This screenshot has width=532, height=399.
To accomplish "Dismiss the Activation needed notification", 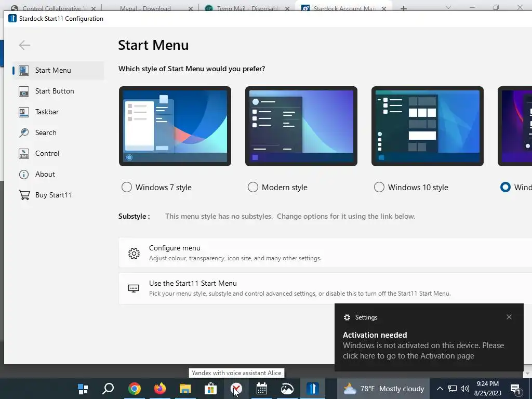I will pos(509,317).
